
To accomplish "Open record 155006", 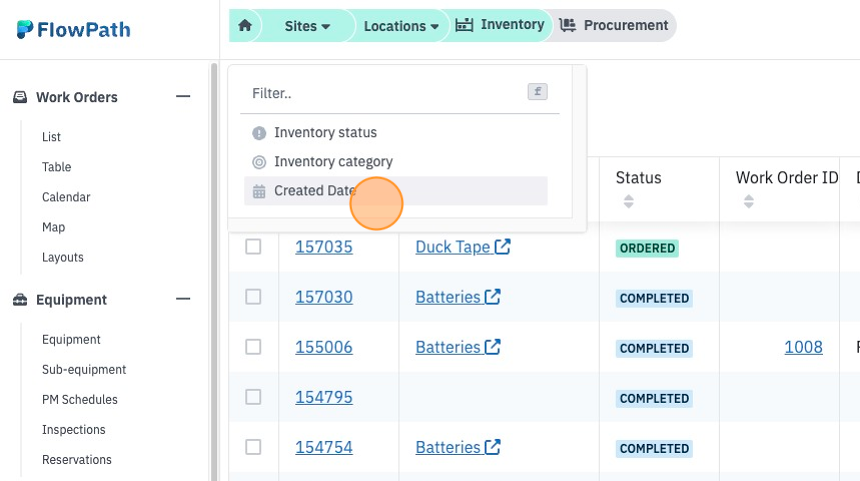I will pyautogui.click(x=324, y=347).
